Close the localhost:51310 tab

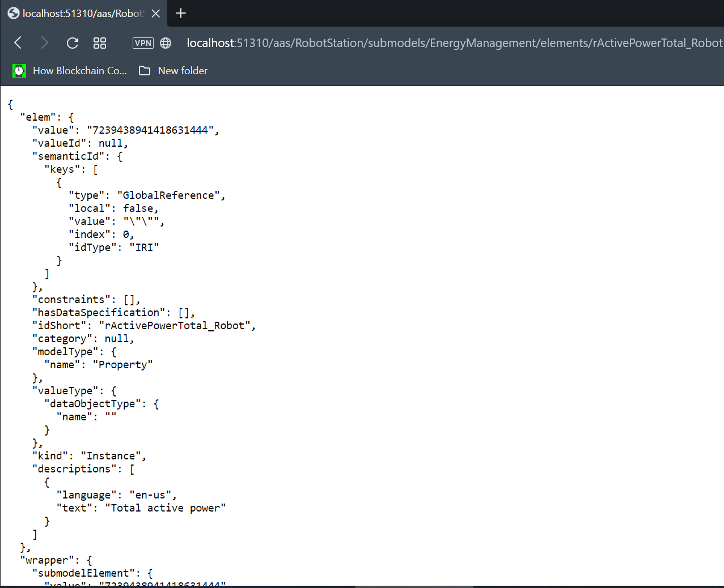[x=156, y=14]
